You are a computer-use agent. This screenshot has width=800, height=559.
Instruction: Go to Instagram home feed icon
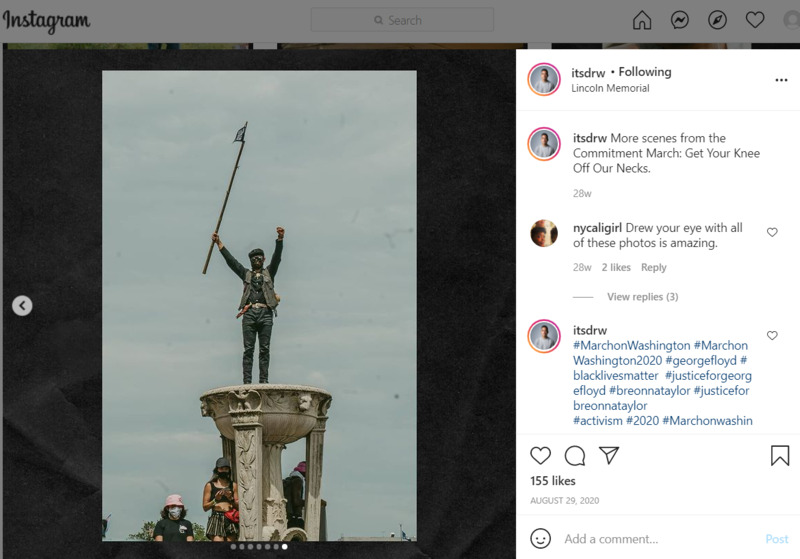[x=642, y=20]
